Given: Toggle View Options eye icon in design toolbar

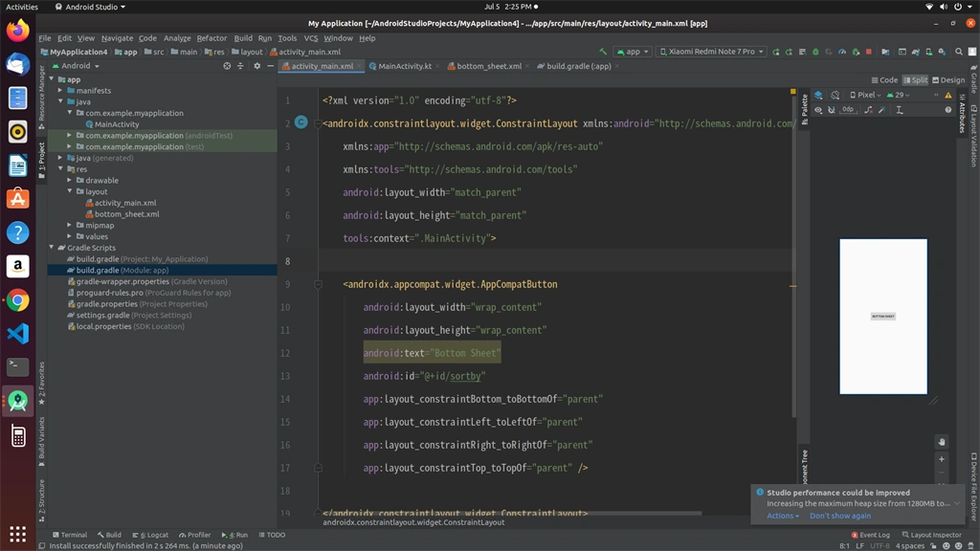Looking at the screenshot, I should tap(818, 110).
